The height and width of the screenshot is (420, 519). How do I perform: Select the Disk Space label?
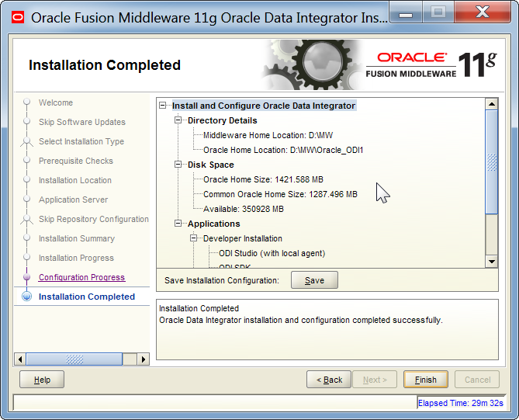(211, 165)
